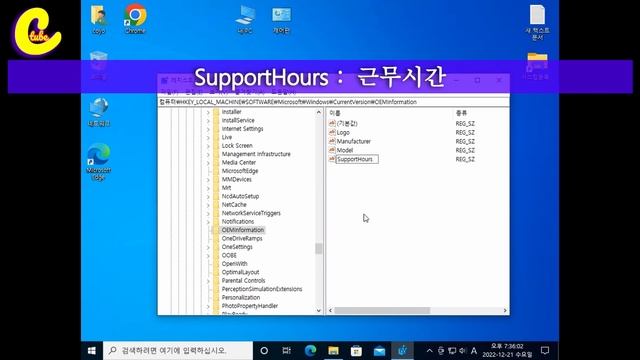Click tree pane scroll up arrow
The image size is (640, 360).
click(319, 112)
